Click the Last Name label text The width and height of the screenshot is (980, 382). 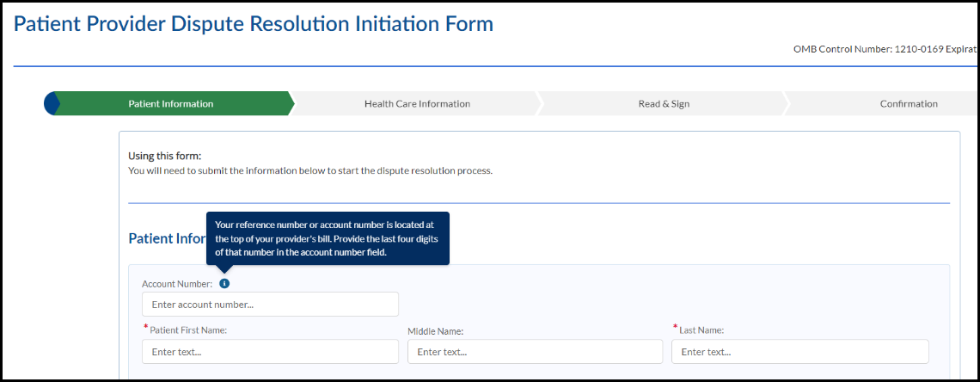(x=701, y=330)
